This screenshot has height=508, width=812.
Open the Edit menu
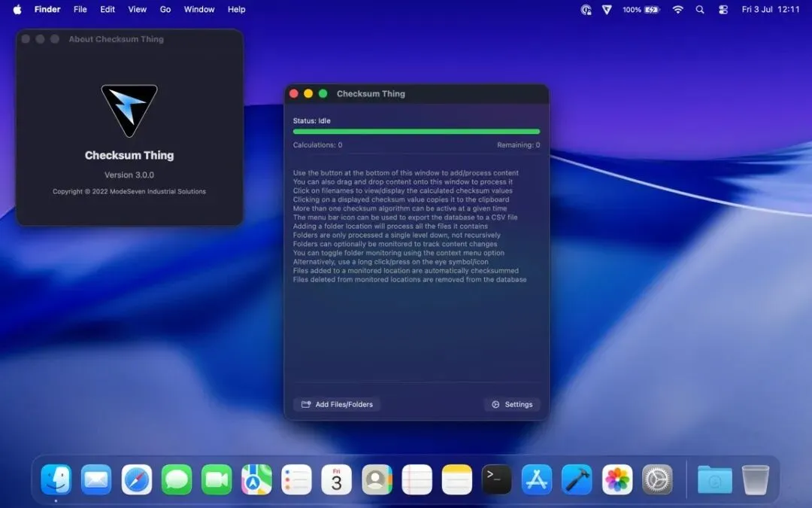tap(108, 9)
